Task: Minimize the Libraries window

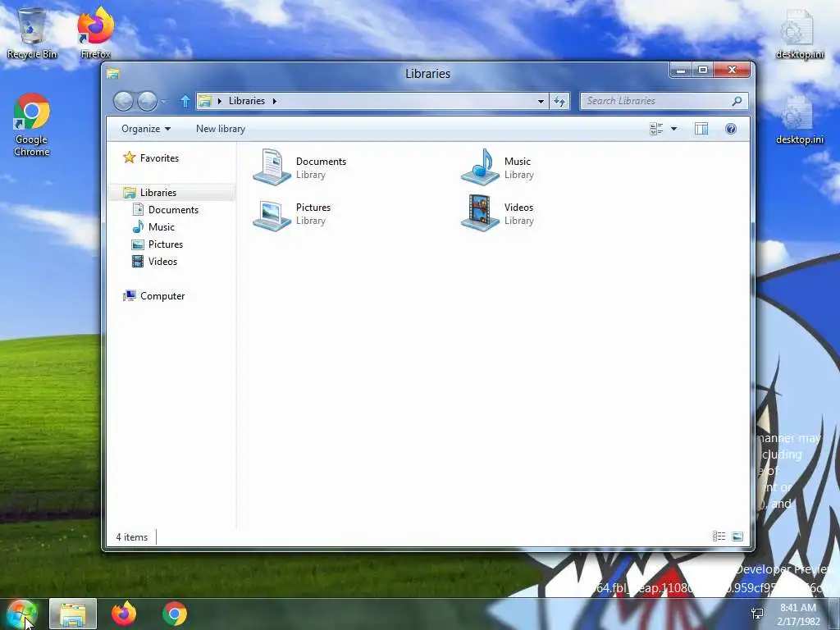Action: point(680,71)
